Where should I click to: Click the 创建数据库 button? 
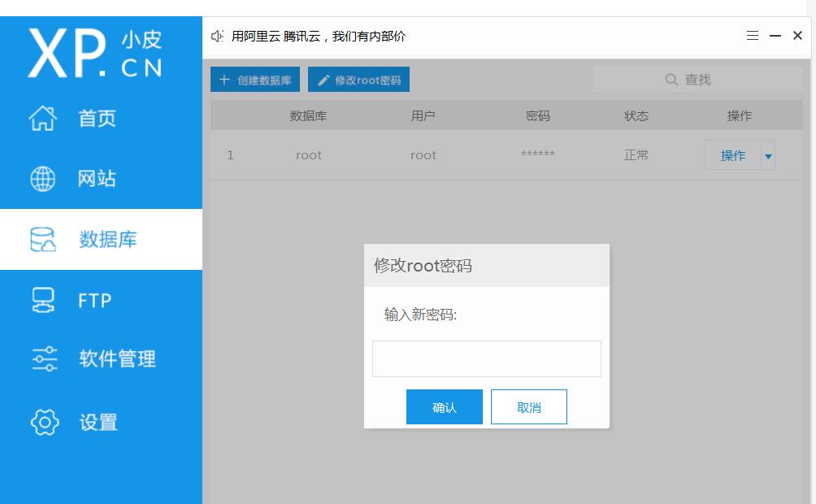click(x=255, y=80)
